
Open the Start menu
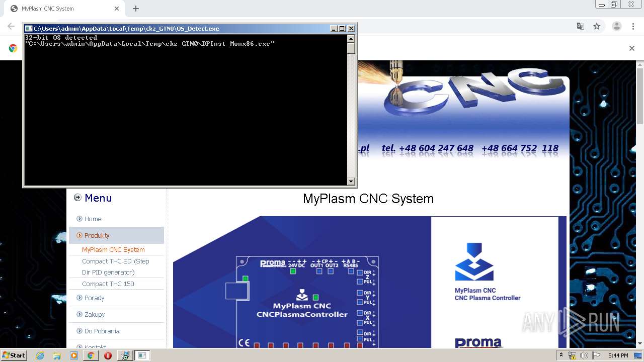[14, 355]
